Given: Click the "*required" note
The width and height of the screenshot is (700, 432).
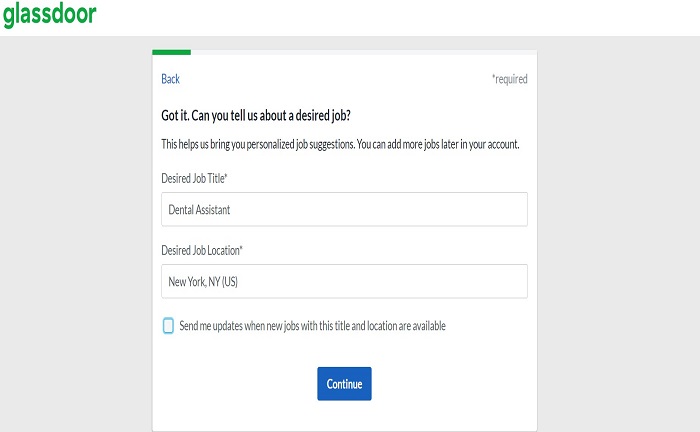Looking at the screenshot, I should coord(510,79).
